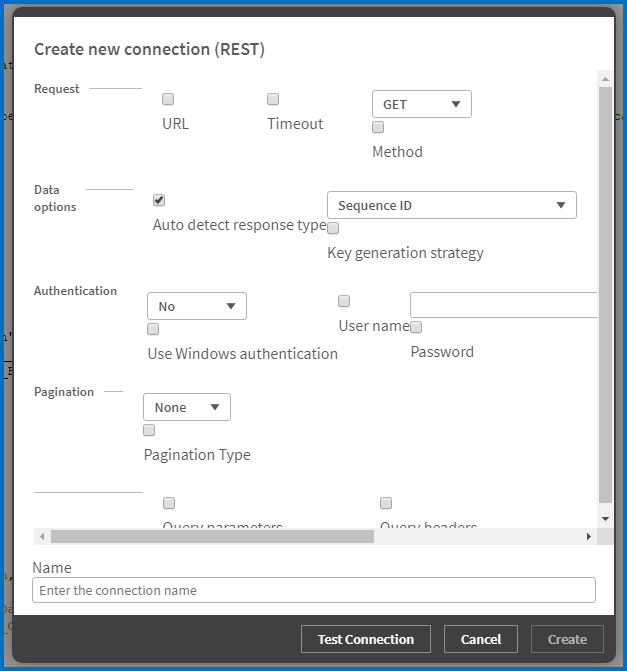Screen dimensions: 627x671
Task: Open the Sequence ID strategy dropdown
Action: click(x=452, y=205)
